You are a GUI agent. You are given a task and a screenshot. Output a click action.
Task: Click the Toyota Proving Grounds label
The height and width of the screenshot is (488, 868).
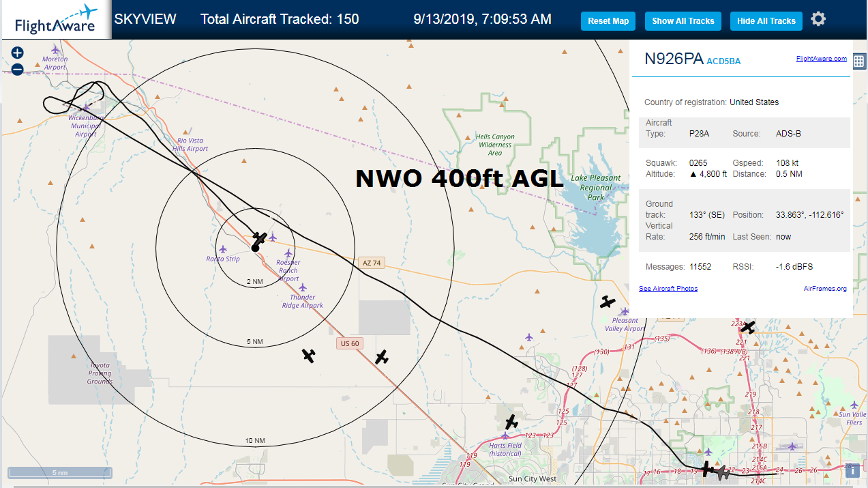pyautogui.click(x=100, y=373)
